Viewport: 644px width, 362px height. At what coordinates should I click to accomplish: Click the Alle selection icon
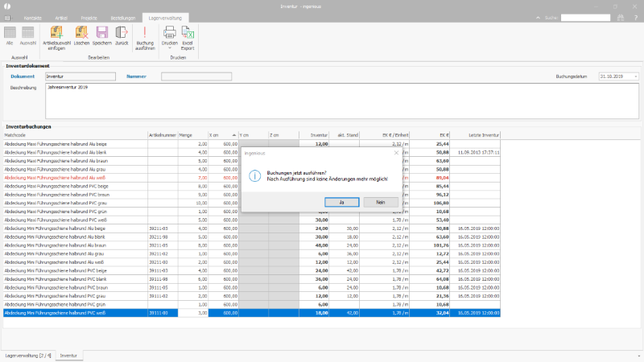(x=10, y=33)
